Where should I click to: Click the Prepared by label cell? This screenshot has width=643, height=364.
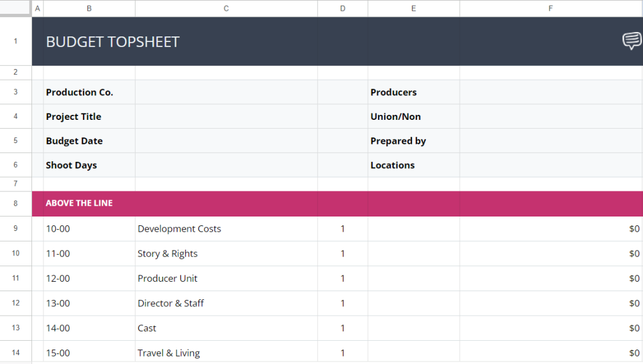(413, 141)
